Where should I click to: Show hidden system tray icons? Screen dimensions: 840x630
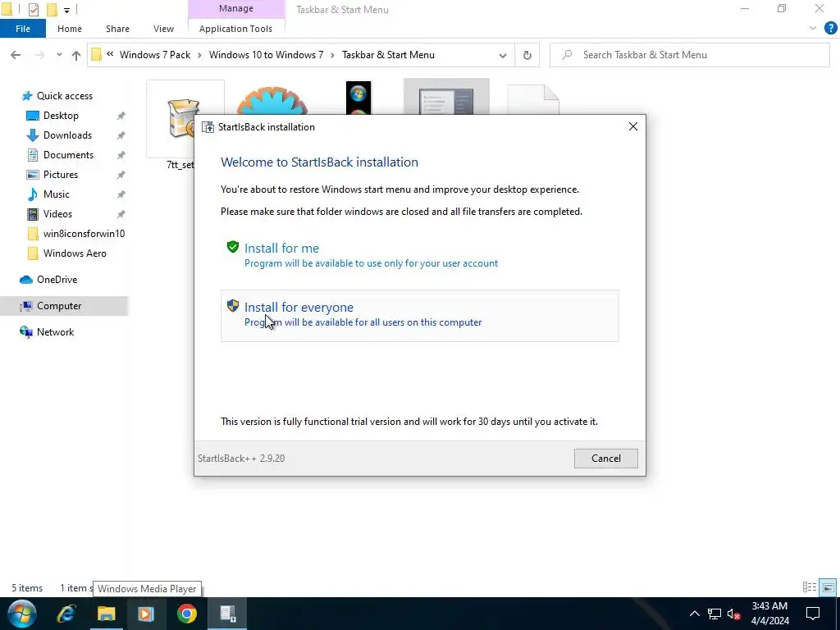(694, 614)
